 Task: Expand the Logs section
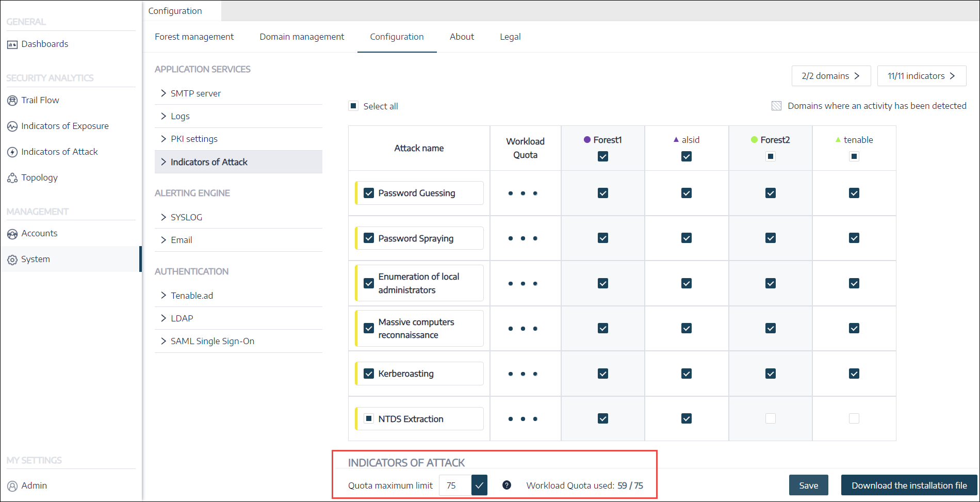(x=238, y=116)
